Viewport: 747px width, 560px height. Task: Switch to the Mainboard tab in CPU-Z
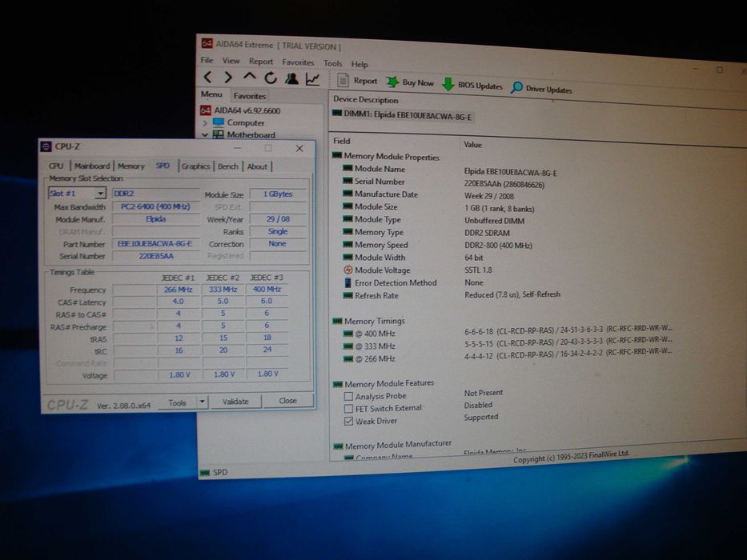point(92,166)
